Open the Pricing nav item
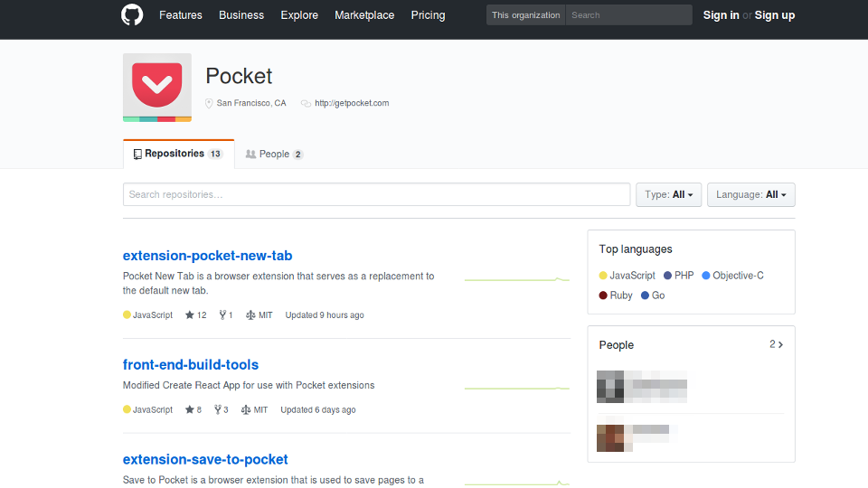The image size is (868, 488). pos(428,15)
